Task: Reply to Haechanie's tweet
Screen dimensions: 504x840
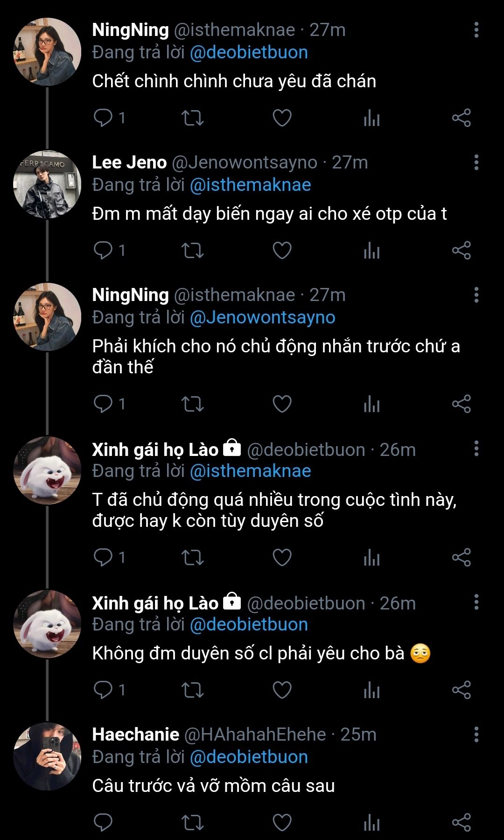Action: [x=103, y=822]
